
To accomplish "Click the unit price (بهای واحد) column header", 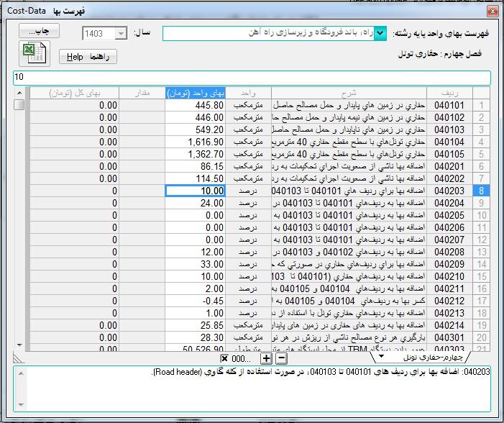I will coord(196,93).
